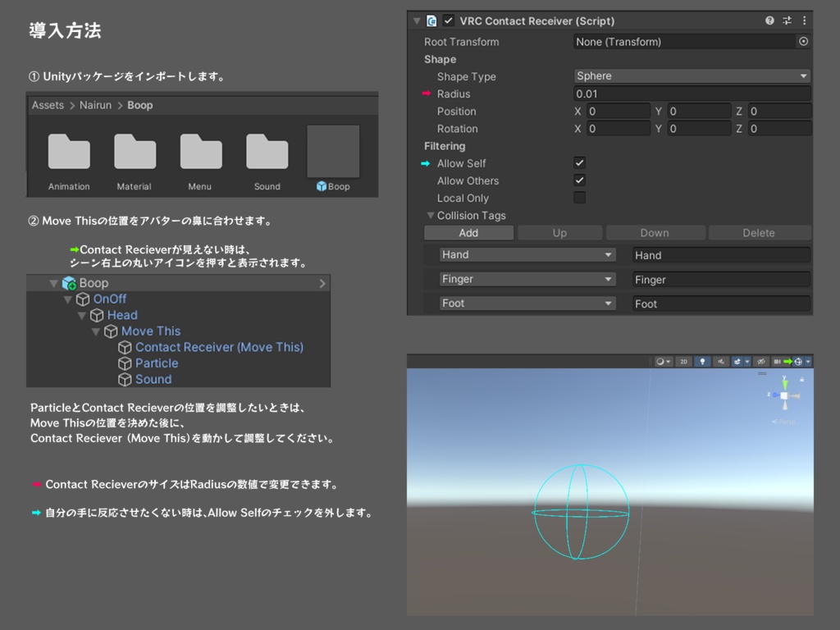Click the cube icon beside Contact Receiver
Image resolution: width=840 pixels, height=630 pixels.
tap(125, 347)
